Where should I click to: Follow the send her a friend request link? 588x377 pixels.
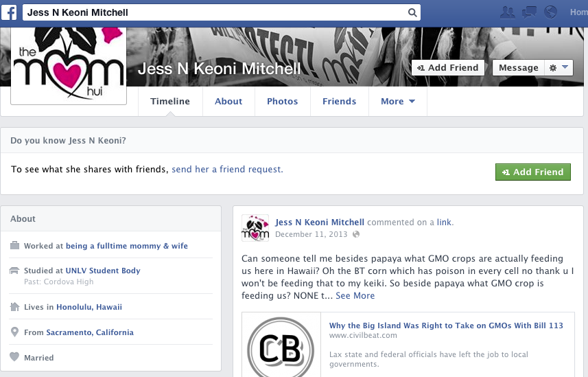click(227, 170)
